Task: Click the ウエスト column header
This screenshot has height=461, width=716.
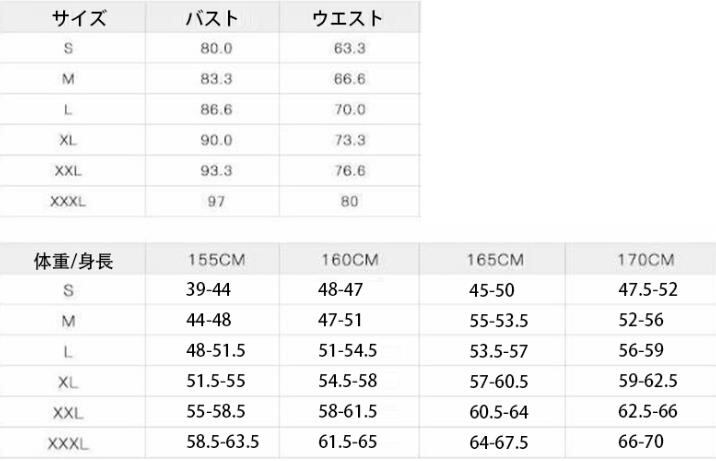Action: 348,18
